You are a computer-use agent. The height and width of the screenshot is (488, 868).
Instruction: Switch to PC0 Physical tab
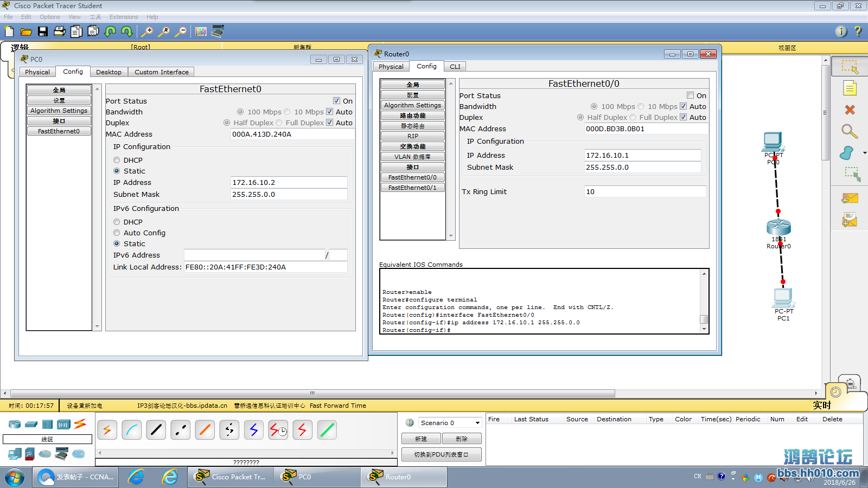coord(37,72)
